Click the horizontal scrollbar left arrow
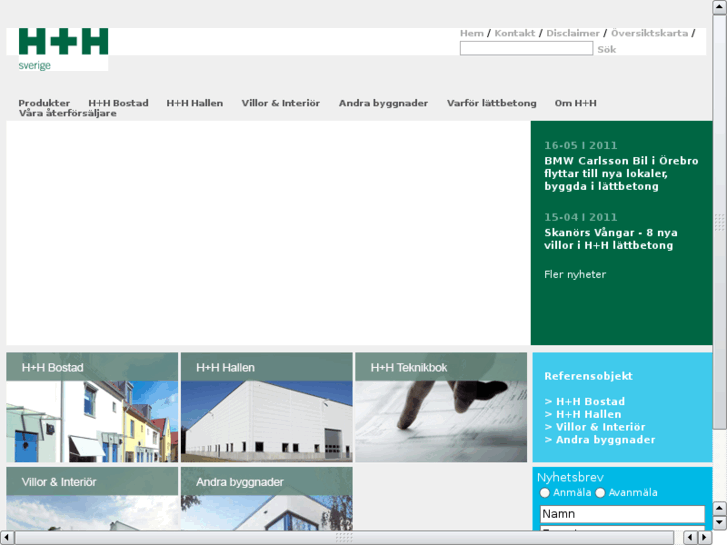Viewport: 727px width, 545px height. coord(7,538)
